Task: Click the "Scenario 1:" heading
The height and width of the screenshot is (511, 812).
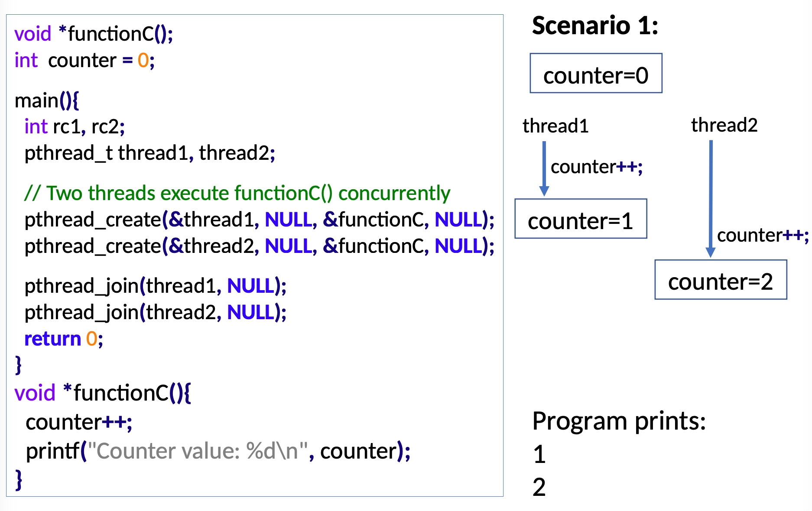Action: tap(595, 26)
